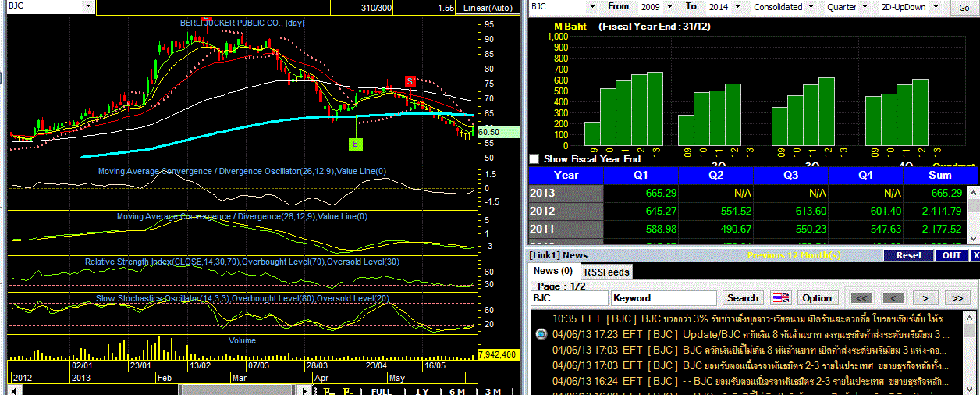
Task: Go to next news page (>)
Action: tap(925, 297)
